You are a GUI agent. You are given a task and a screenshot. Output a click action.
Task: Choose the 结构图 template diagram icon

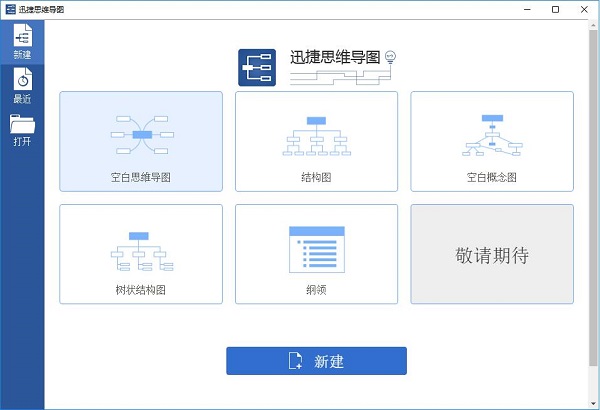coord(316,136)
